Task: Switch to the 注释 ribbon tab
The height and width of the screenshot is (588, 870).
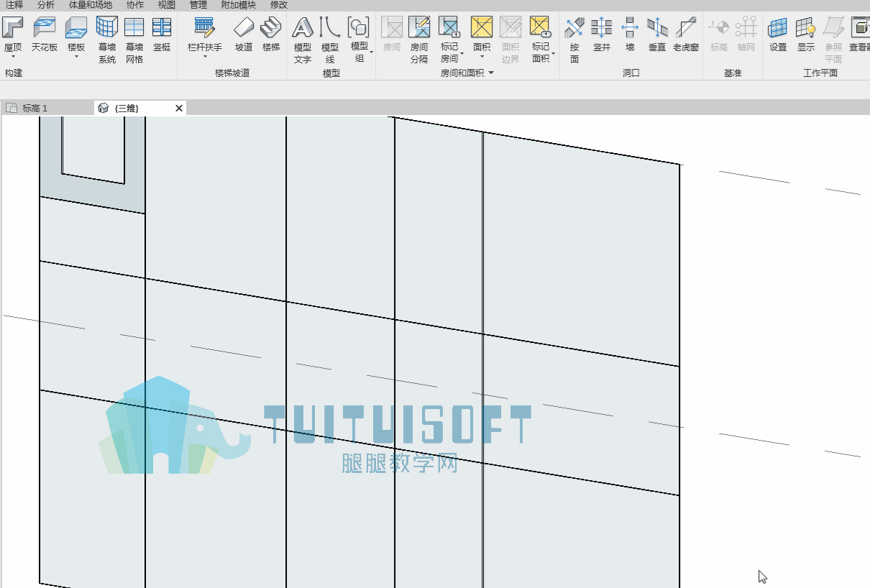Action: (14, 5)
